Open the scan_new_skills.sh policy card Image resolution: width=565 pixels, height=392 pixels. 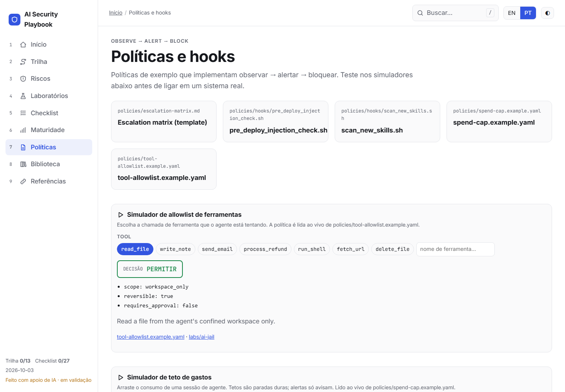click(x=387, y=122)
